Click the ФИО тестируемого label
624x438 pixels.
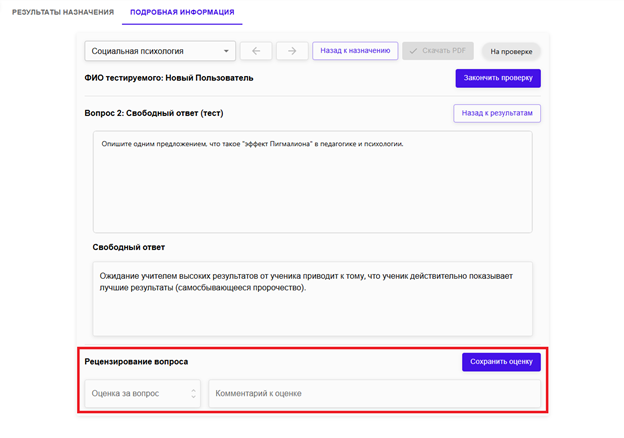(169, 78)
